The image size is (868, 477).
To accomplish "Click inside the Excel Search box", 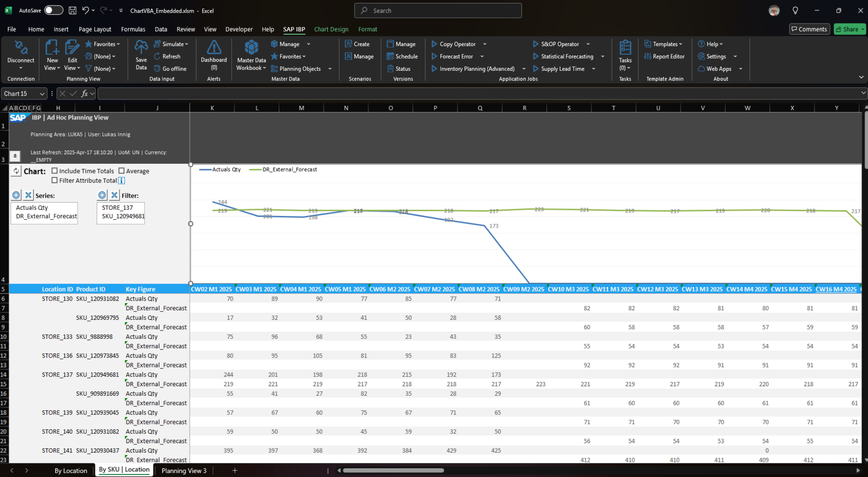I will tap(437, 10).
